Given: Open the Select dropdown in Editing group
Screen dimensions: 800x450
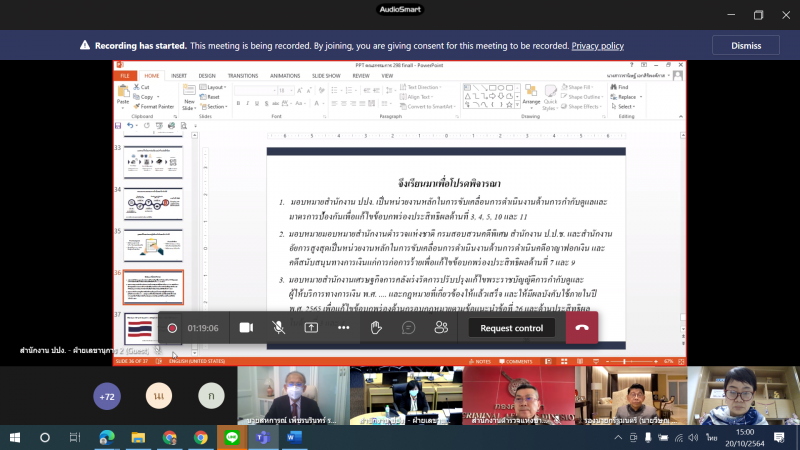Looking at the screenshot, I should 623,107.
